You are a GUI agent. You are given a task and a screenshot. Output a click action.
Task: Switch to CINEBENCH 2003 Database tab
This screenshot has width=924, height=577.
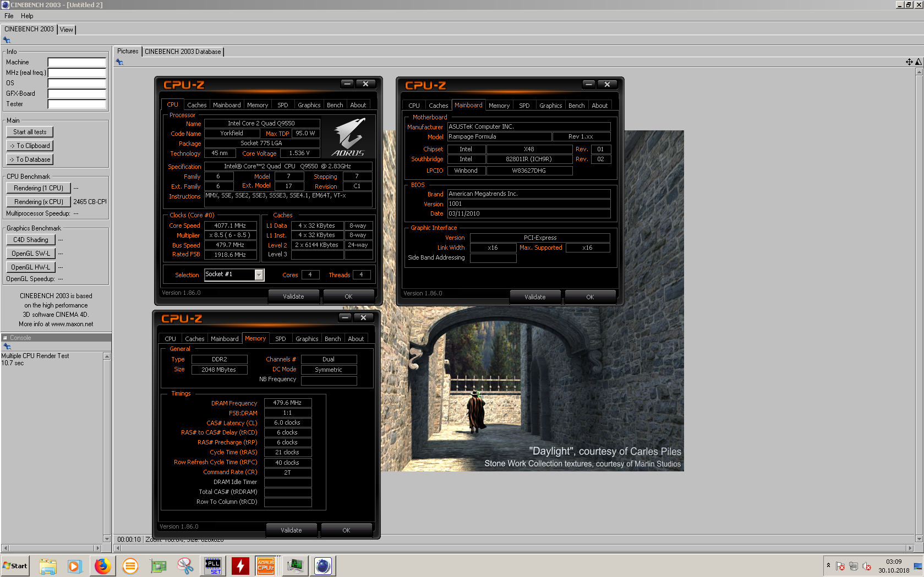pyautogui.click(x=183, y=52)
